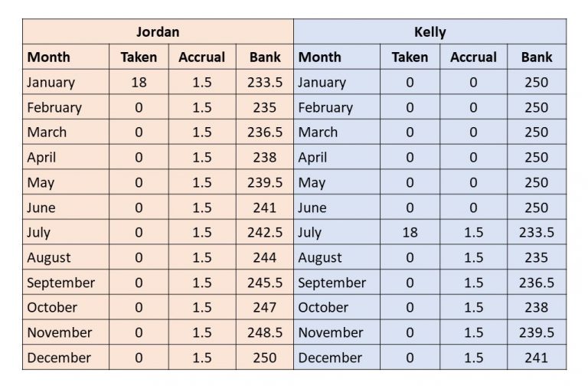The width and height of the screenshot is (588, 386).
Task: Select Kelly's August Accrual cell
Action: [x=473, y=258]
